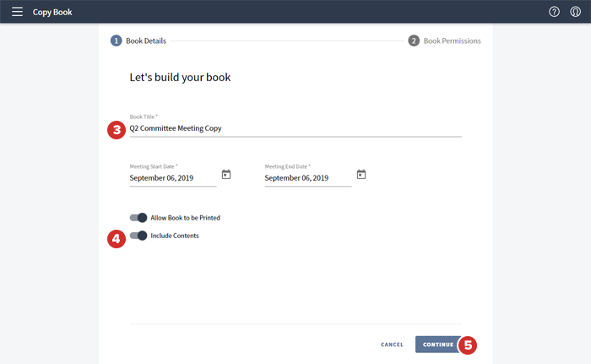Click Cancel to discard the copy
Screen dimensions: 591x364
click(x=392, y=345)
